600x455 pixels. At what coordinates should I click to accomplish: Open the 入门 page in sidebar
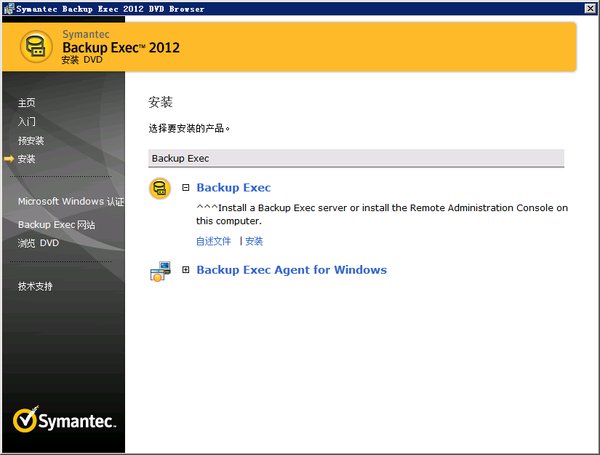click(x=26, y=122)
